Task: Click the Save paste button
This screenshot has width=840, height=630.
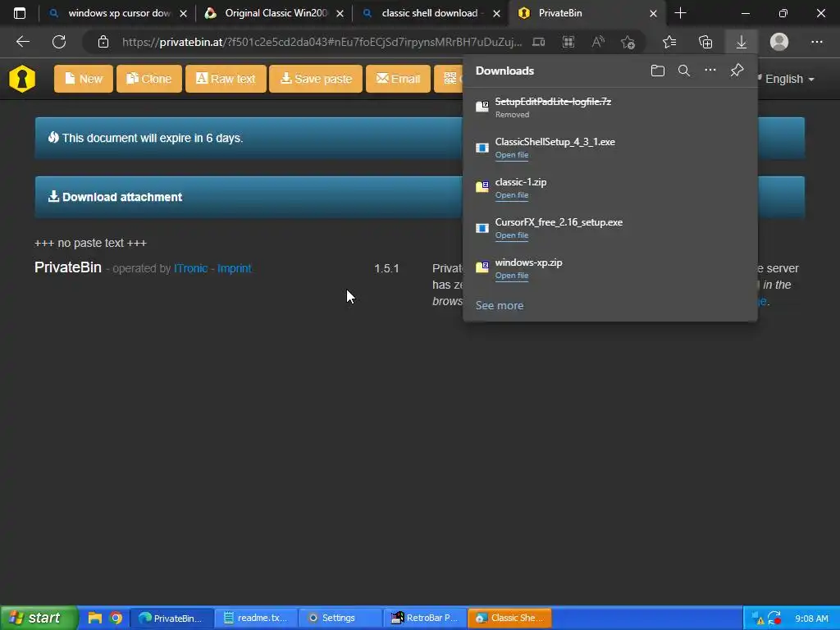Action: (316, 79)
